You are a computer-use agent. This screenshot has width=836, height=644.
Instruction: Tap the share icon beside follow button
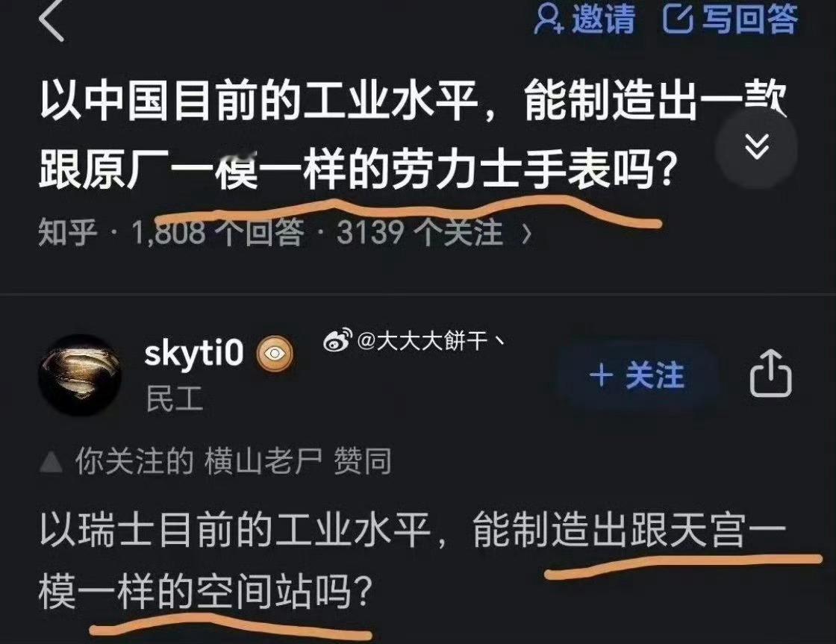coord(771,373)
